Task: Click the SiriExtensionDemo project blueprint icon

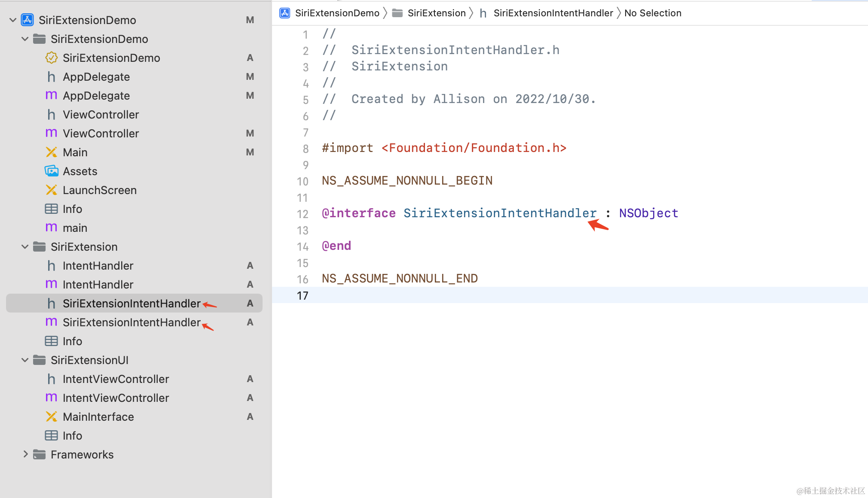Action: pos(28,20)
